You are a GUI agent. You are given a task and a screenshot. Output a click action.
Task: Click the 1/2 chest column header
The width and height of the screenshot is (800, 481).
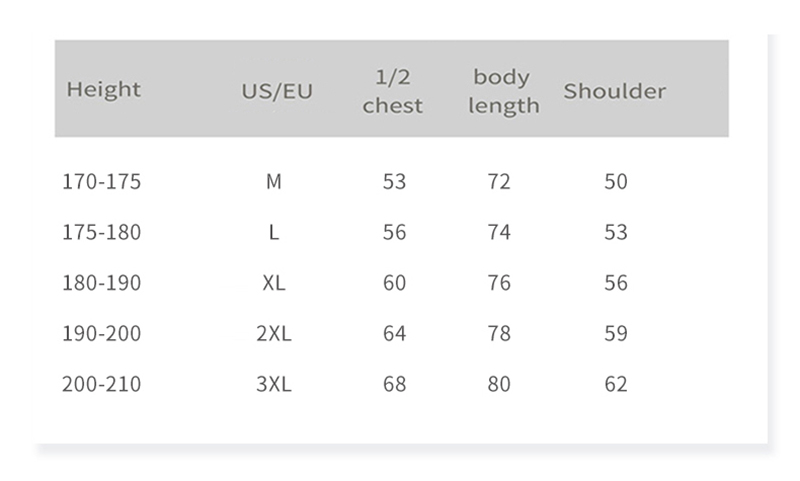pyautogui.click(x=393, y=91)
